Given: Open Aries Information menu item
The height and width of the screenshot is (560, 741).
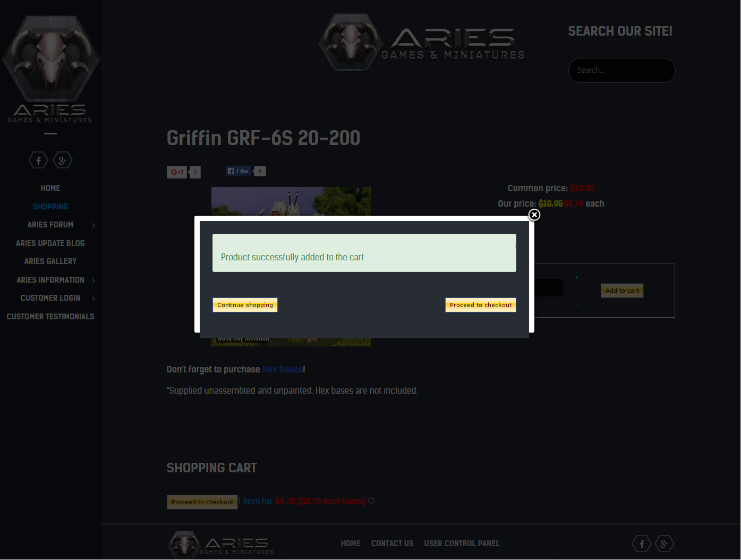Looking at the screenshot, I should [x=50, y=280].
